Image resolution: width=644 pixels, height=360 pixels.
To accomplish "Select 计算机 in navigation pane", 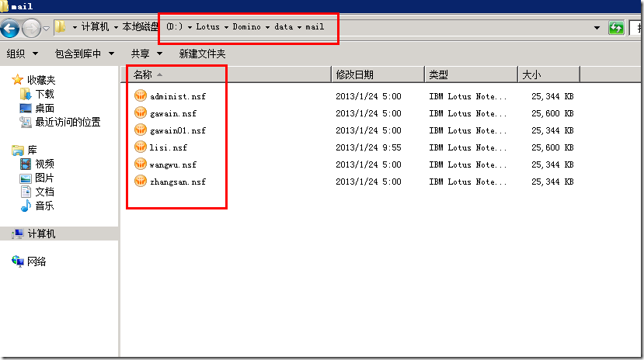I will point(41,234).
